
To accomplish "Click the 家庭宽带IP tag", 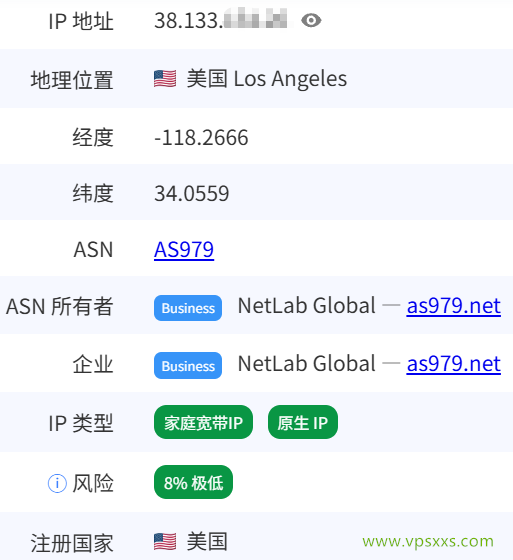I will (203, 422).
